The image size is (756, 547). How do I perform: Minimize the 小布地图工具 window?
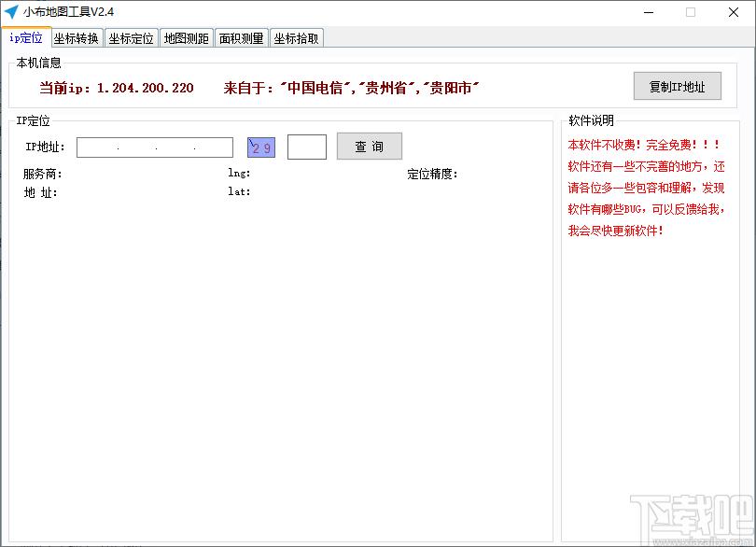(647, 12)
